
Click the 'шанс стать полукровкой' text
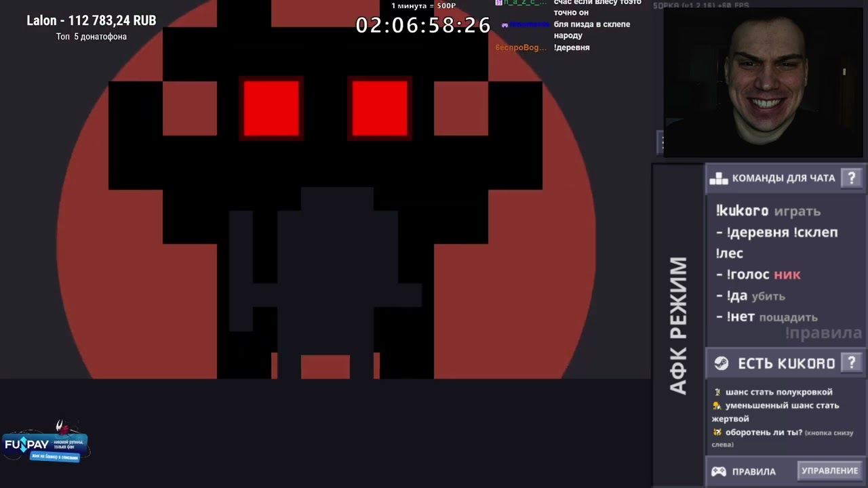coord(779,392)
